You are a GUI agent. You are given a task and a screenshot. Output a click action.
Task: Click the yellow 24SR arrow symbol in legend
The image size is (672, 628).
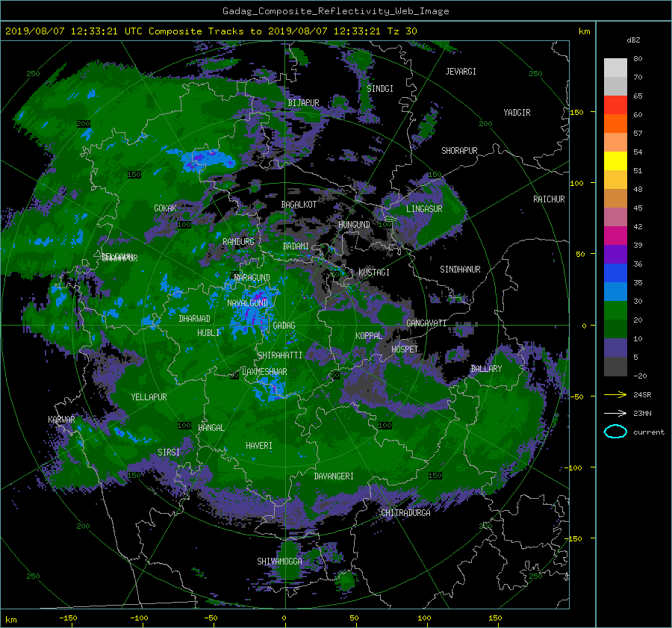coord(615,394)
